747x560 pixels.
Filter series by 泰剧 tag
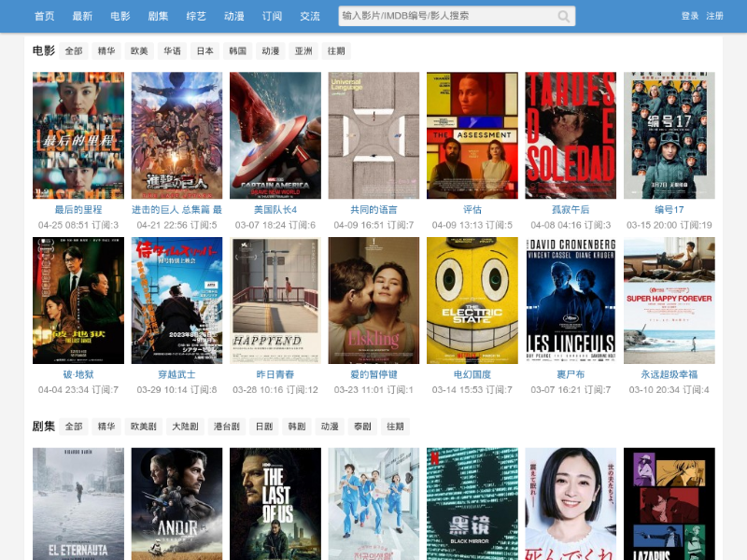(x=361, y=427)
